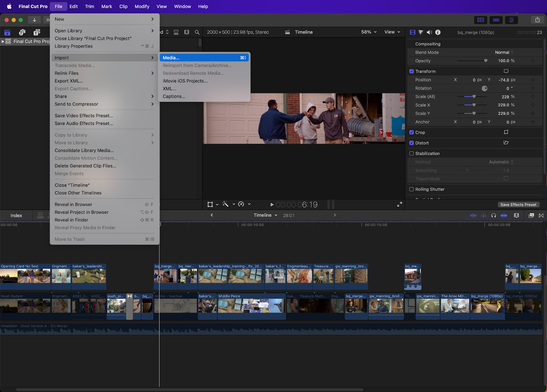The height and width of the screenshot is (392, 547).
Task: Click the timeline history forward arrow
Action: click(x=335, y=215)
